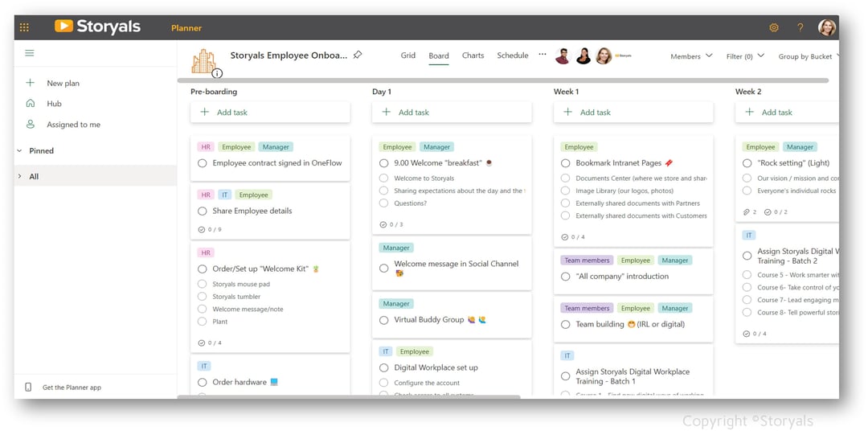Image resolution: width=868 pixels, height=439 pixels.
Task: Open the Members dropdown
Action: [x=691, y=56]
